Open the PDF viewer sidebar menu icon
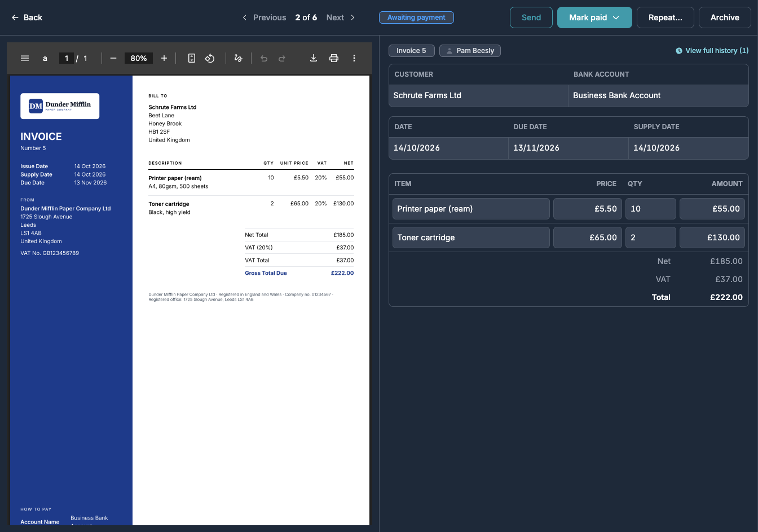Viewport: 758px width, 532px height. click(25, 58)
